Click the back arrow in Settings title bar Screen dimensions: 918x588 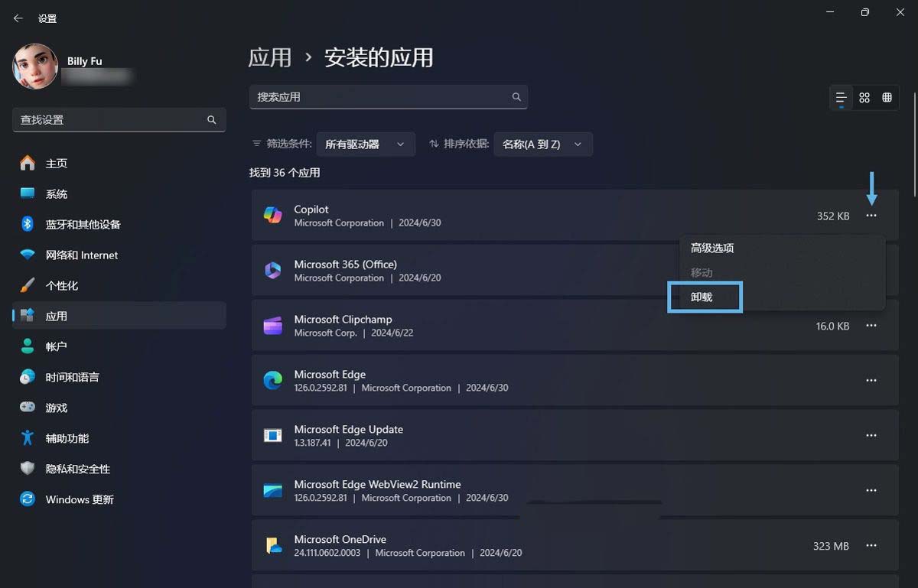point(18,18)
